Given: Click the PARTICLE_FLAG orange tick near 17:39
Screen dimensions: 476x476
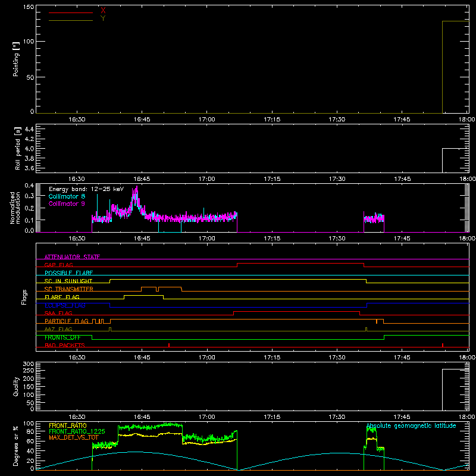Looking at the screenshot, I should [x=377, y=321].
